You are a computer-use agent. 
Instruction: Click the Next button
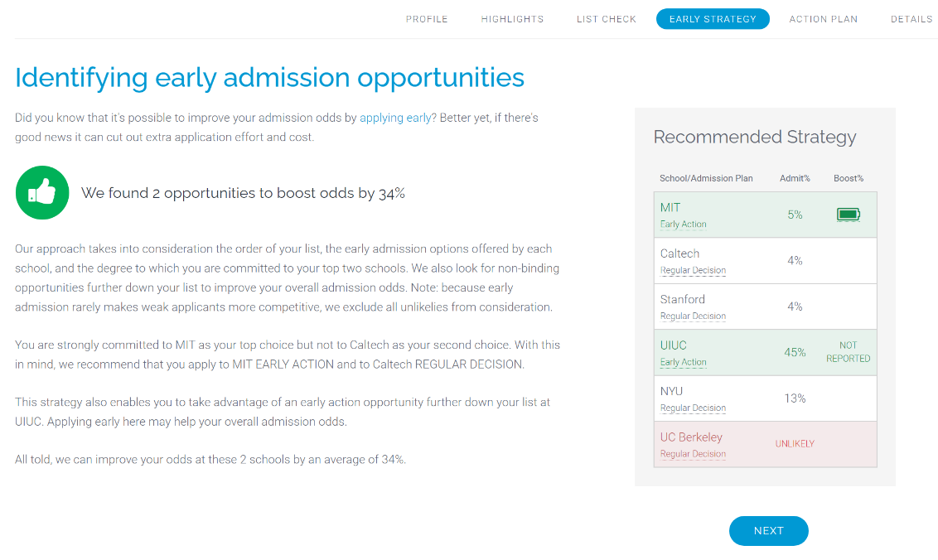(769, 531)
